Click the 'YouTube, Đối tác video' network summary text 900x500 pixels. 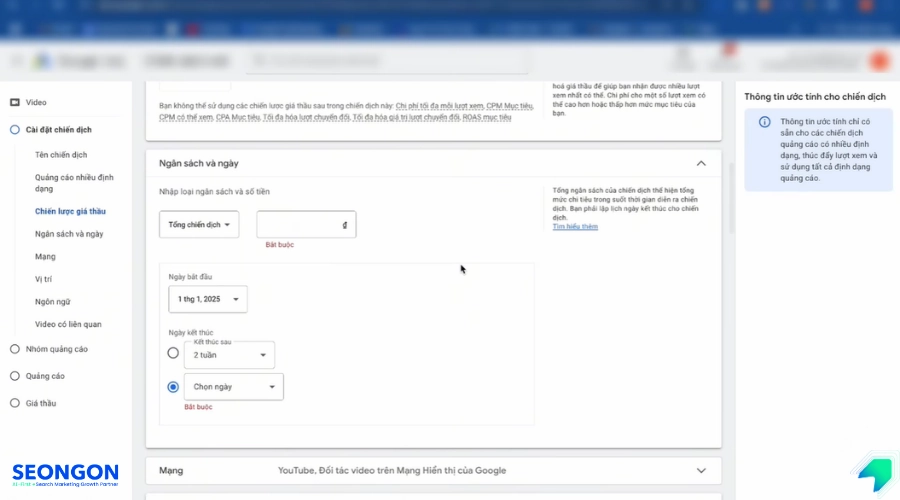(x=392, y=471)
